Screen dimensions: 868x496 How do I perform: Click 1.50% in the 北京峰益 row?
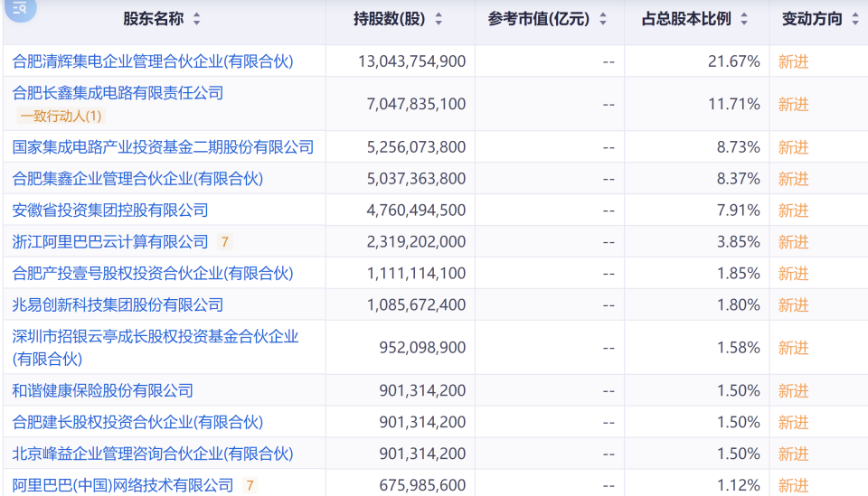(739, 454)
